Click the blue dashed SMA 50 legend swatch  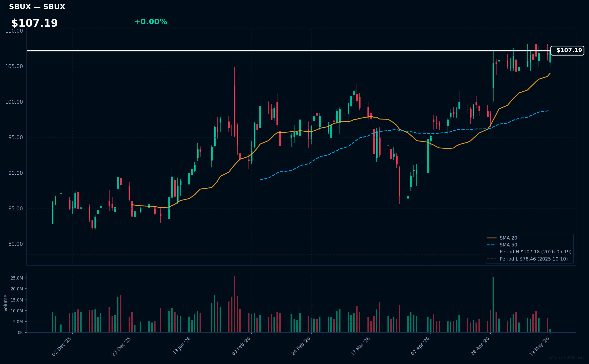(492, 245)
